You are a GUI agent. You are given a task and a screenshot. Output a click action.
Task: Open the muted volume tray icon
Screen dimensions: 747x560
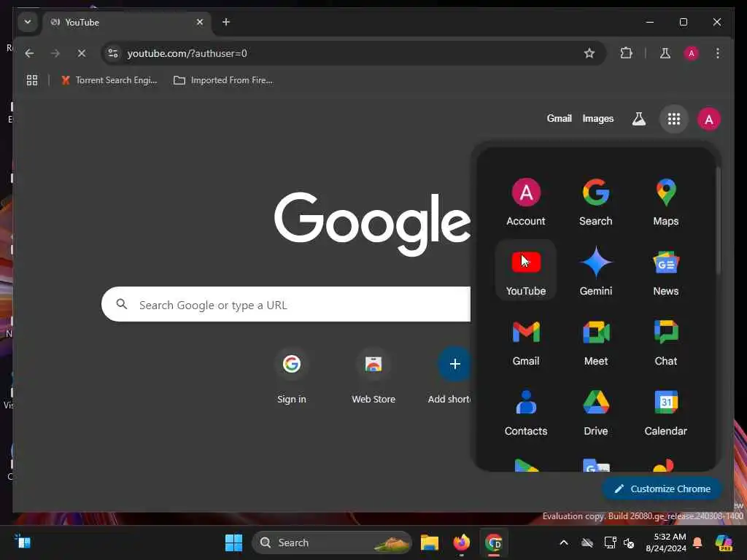pyautogui.click(x=629, y=543)
